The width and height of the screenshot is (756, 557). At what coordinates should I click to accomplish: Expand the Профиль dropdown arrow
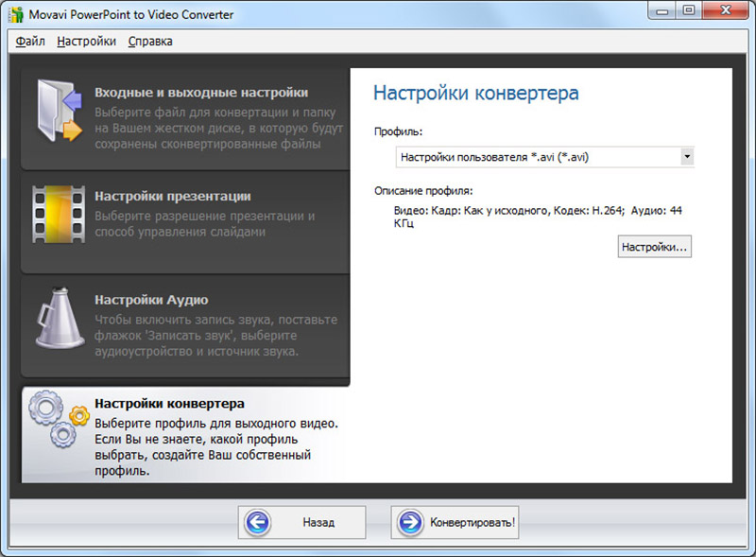(x=687, y=157)
